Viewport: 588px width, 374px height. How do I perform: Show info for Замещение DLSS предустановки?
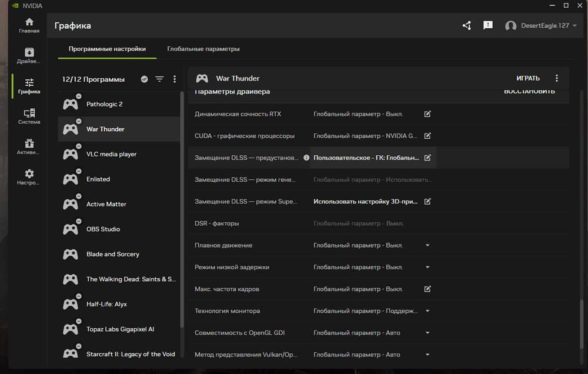pyautogui.click(x=306, y=158)
